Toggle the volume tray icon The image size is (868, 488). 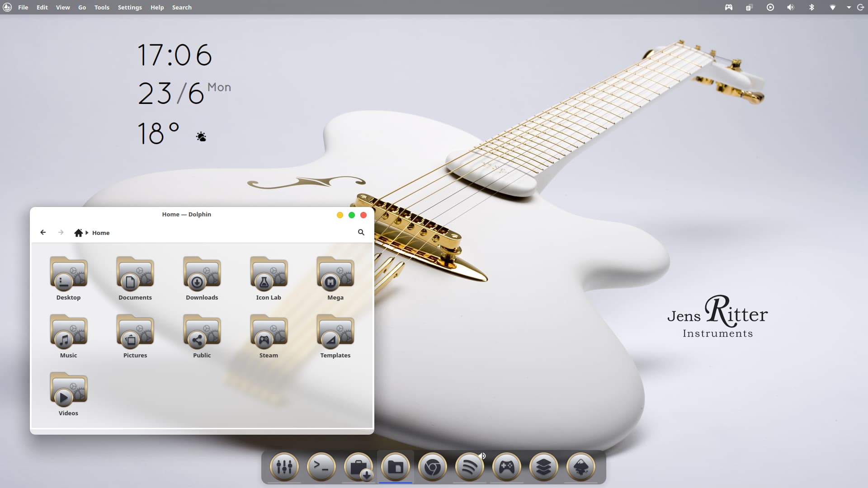click(x=790, y=7)
